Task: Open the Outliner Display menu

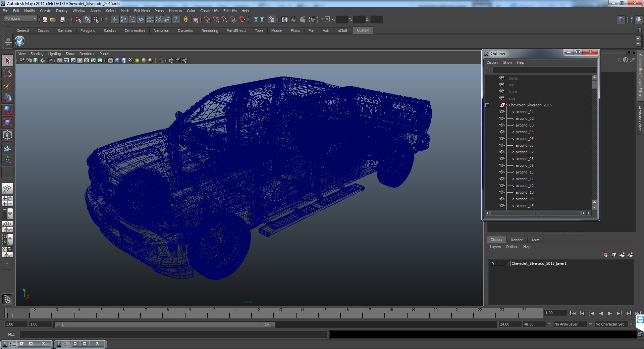Action: [492, 62]
